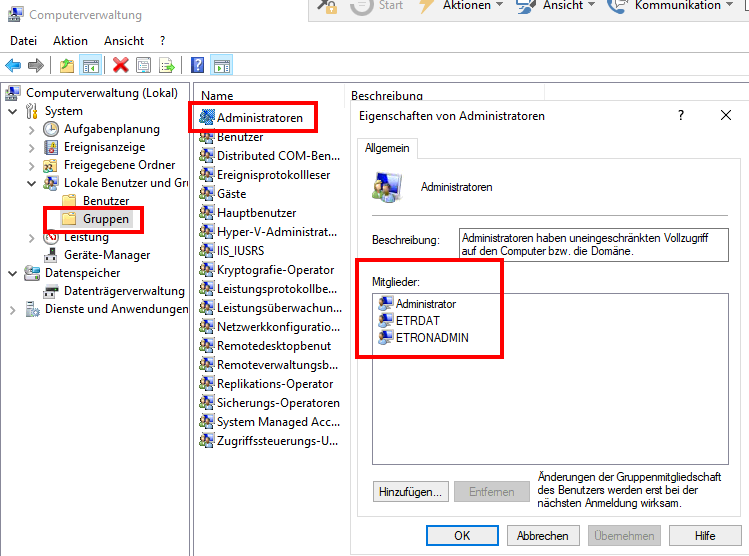Open the Aktion menu
Viewport: 749px width, 556px height.
(70, 41)
